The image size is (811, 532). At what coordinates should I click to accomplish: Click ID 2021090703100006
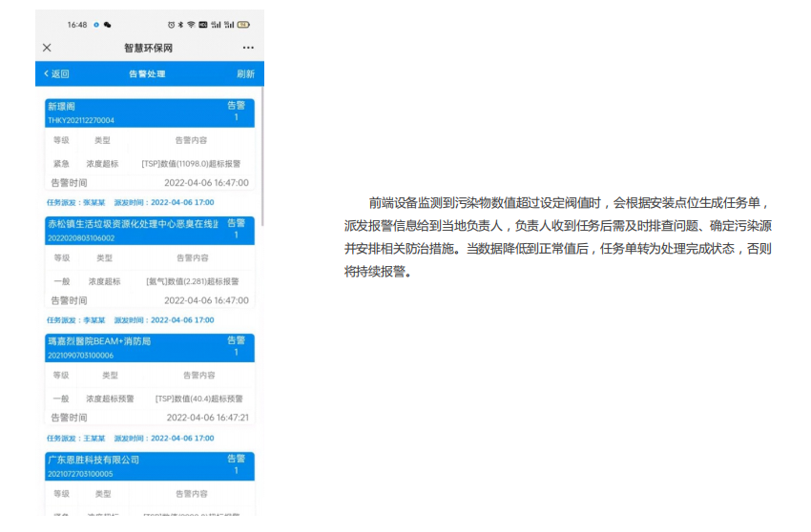[80, 356]
